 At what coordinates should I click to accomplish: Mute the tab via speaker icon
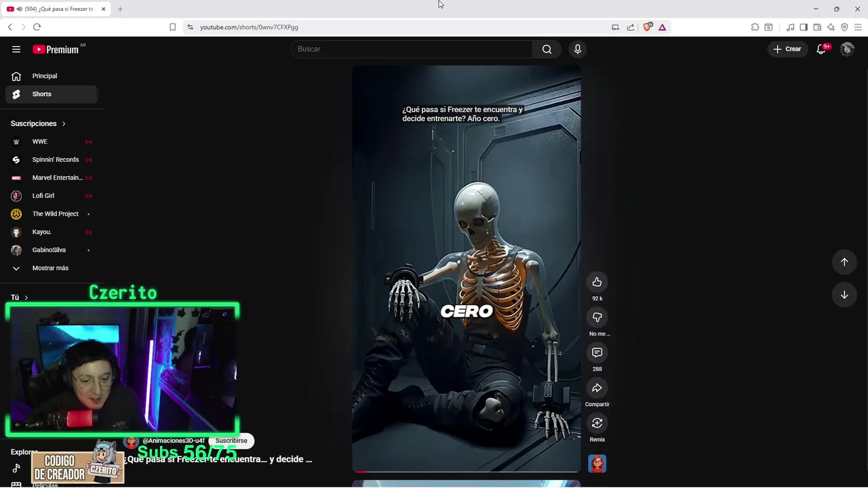(19, 9)
